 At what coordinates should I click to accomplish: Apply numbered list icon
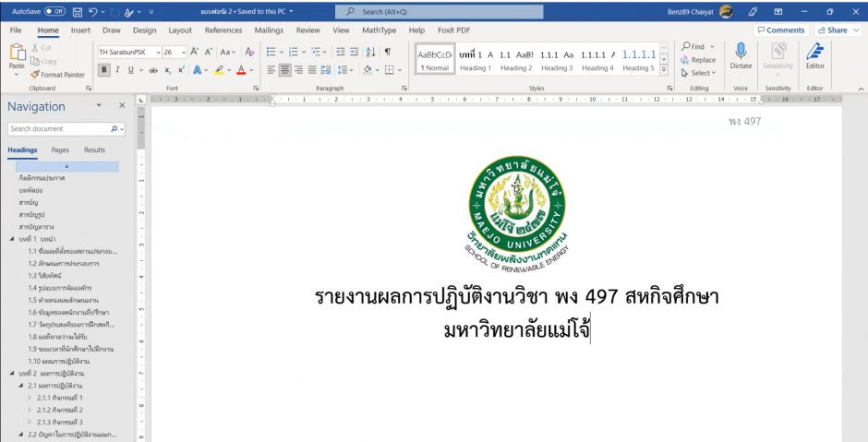(x=294, y=52)
